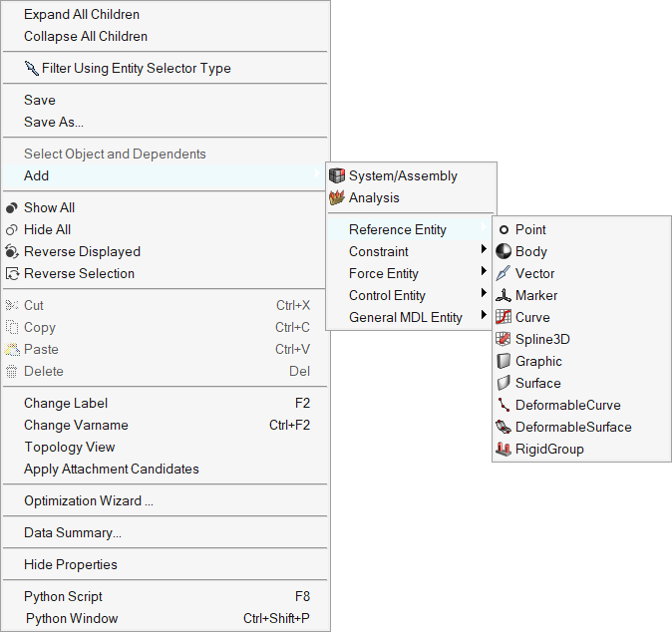Image resolution: width=672 pixels, height=632 pixels.
Task: Click the Analysis icon
Action: [337, 198]
